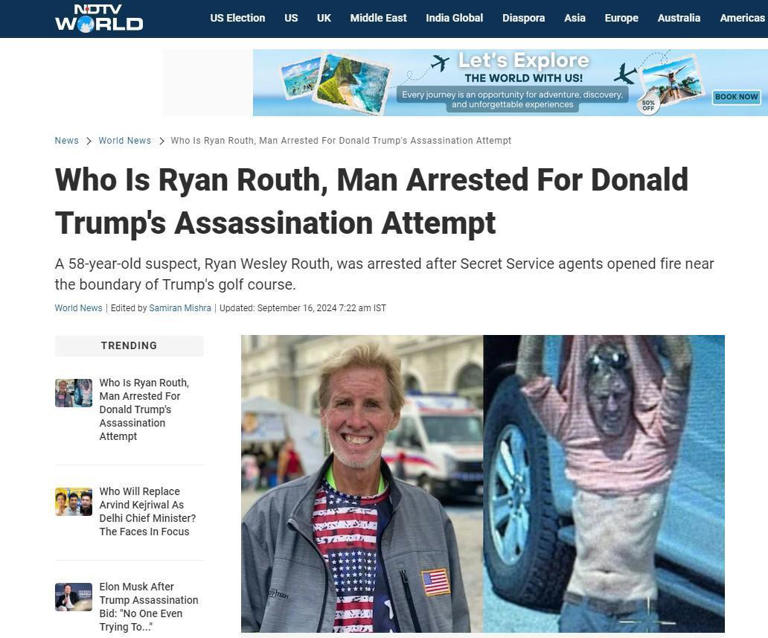The image size is (768, 638).
Task: Click the travel ad airplane banner image
Action: (510, 82)
